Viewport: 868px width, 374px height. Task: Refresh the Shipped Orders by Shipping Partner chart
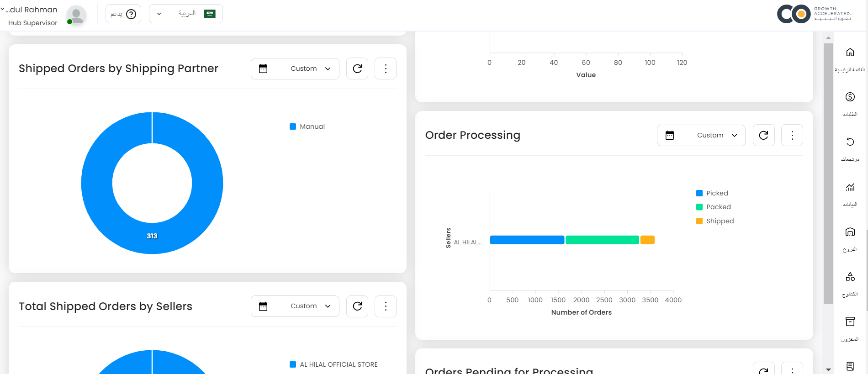point(357,68)
